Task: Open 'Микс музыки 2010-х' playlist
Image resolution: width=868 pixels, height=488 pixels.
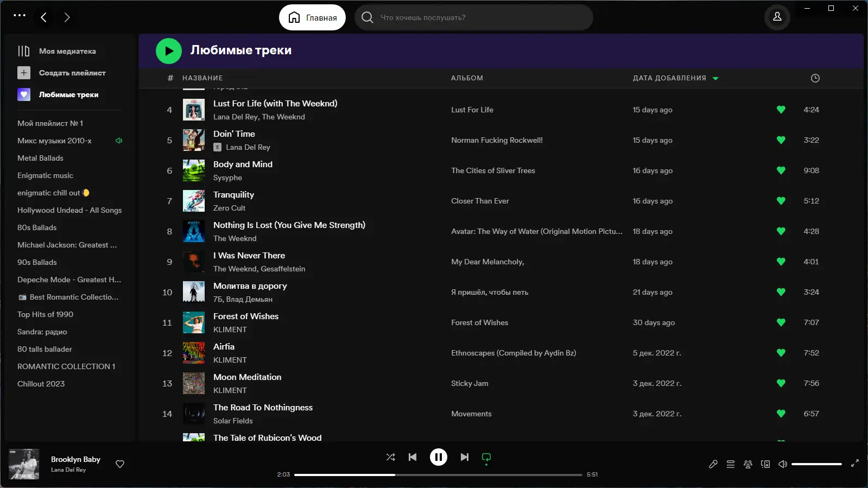Action: coord(54,141)
